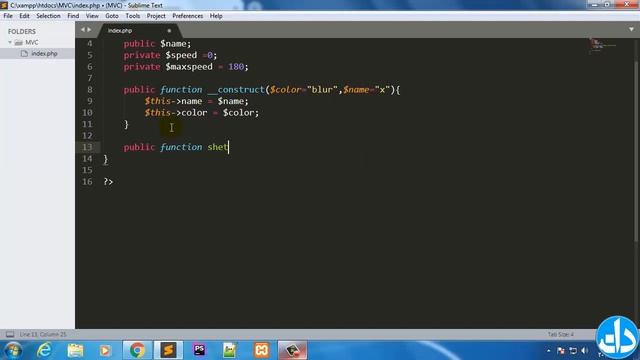Open the Help menu

pyautogui.click(x=216, y=16)
